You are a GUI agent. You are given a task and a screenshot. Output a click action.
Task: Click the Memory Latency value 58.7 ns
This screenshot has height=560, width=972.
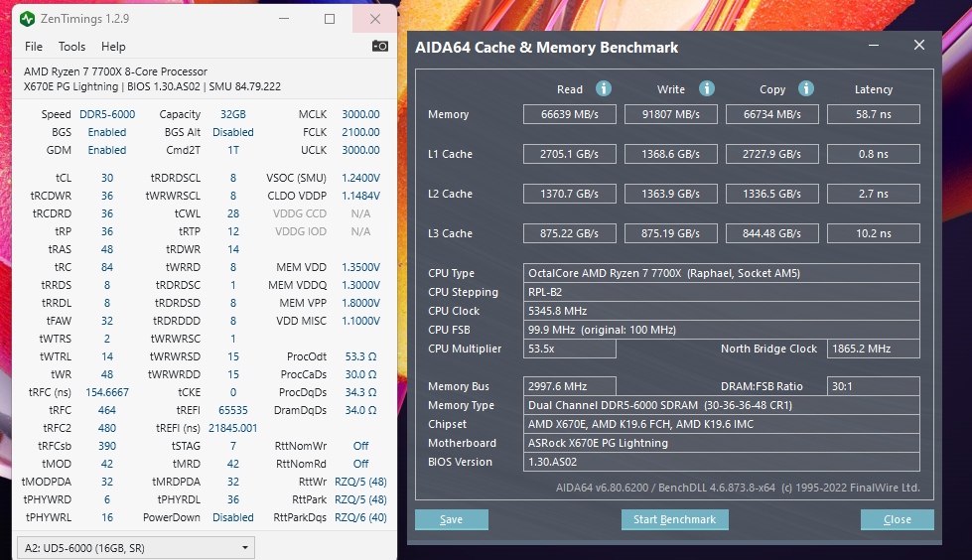click(874, 114)
